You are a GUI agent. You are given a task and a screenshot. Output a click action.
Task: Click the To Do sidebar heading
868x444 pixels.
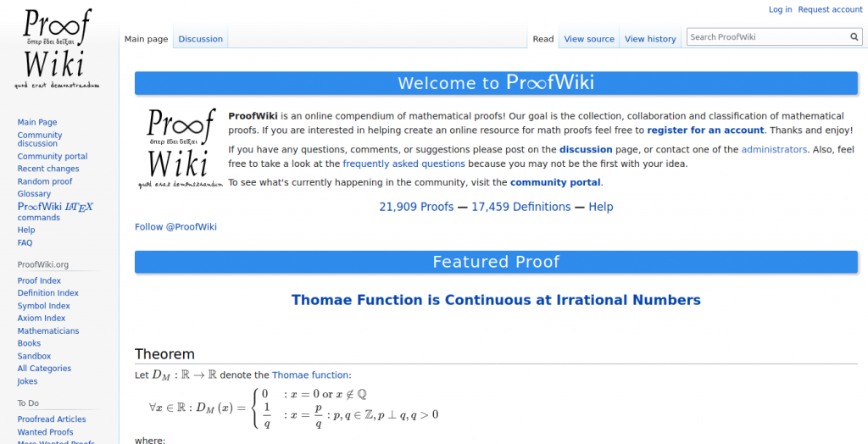pyautogui.click(x=28, y=403)
